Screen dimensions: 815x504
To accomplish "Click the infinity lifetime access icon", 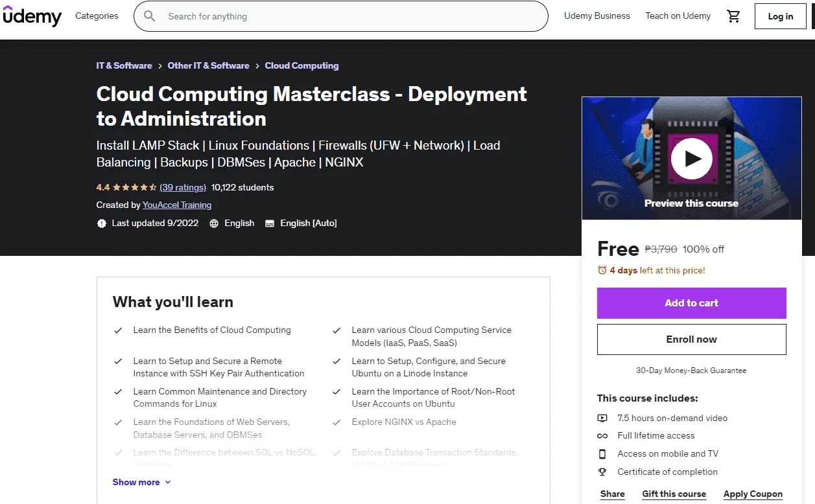I will click(602, 436).
